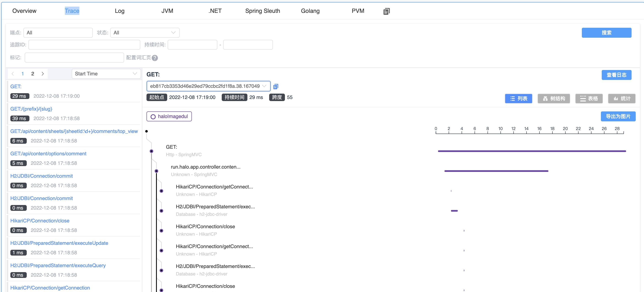Open the Start Time sort dropdown
Viewport: 644px width, 292px height.
pyautogui.click(x=106, y=74)
